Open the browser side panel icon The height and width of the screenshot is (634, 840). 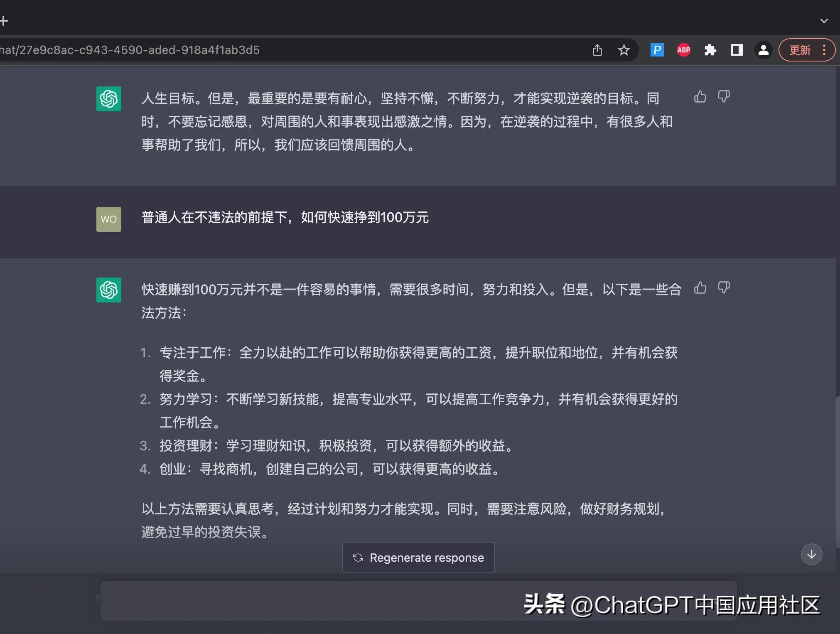737,50
